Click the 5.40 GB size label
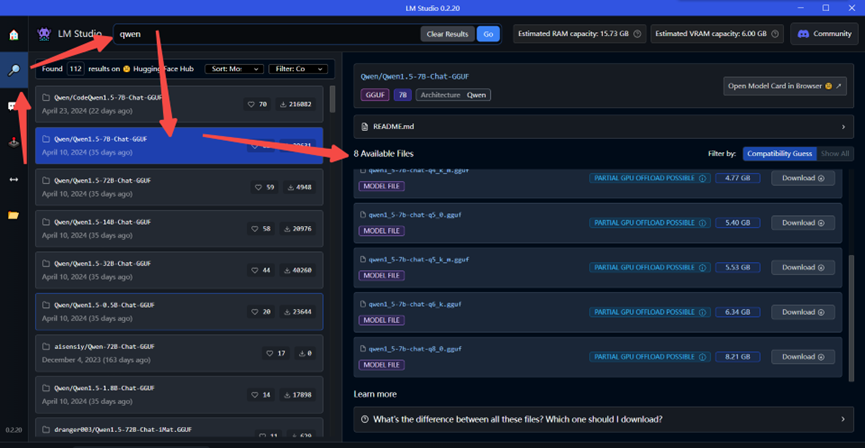 738,223
